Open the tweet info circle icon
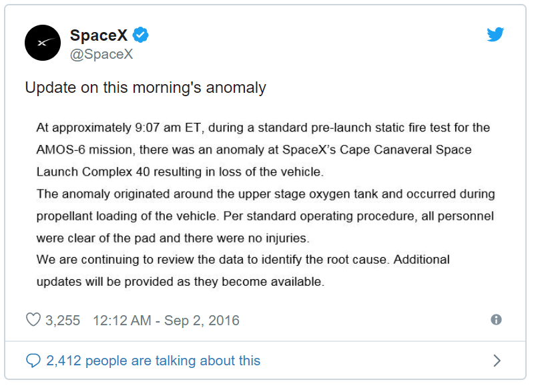This screenshot has width=540, height=392. pos(496,320)
